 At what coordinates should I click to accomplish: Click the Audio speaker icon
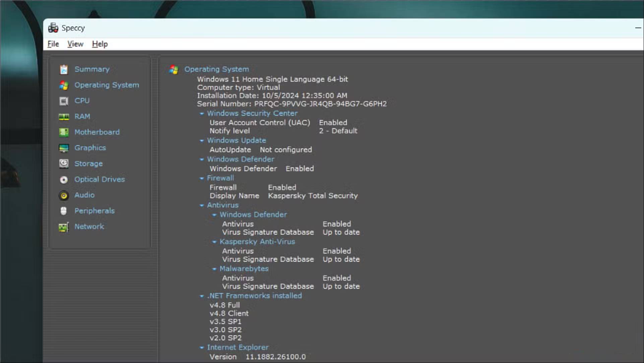click(x=64, y=195)
